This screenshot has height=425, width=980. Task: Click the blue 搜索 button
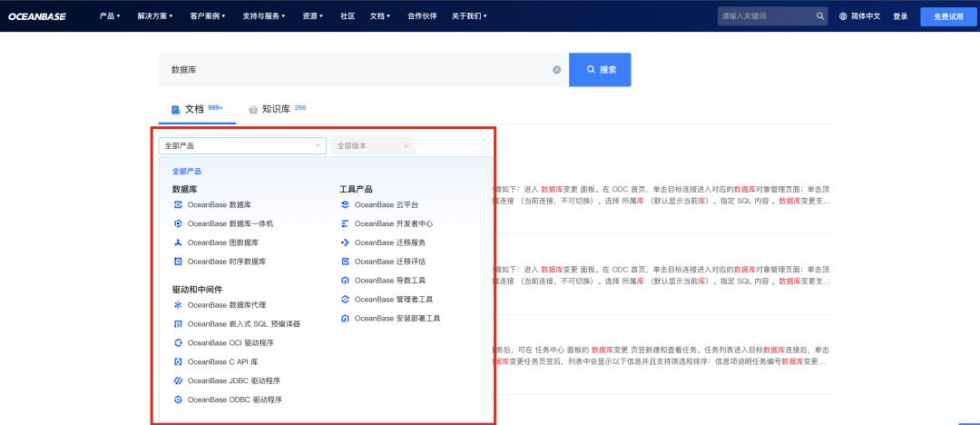(600, 70)
